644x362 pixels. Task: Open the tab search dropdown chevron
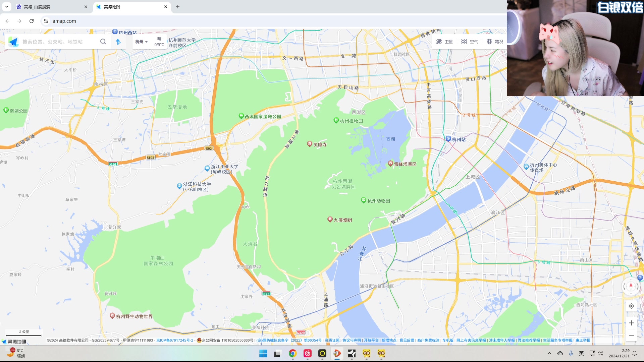click(6, 6)
